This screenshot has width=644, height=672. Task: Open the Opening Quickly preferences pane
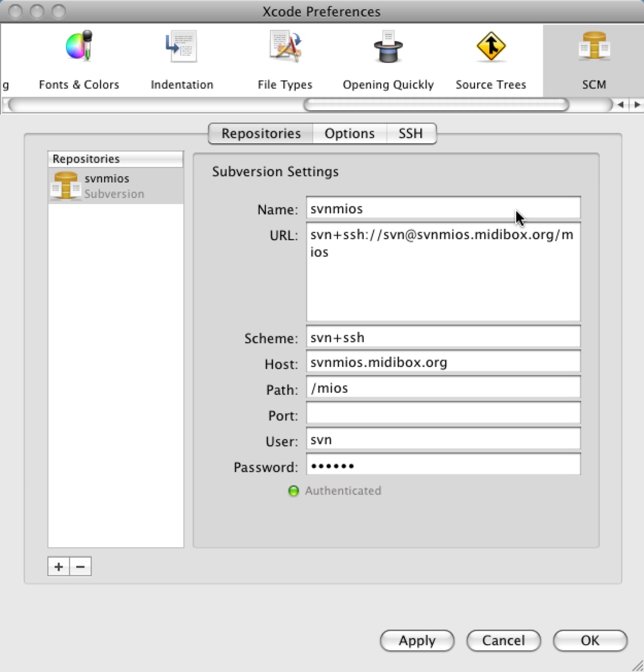click(388, 61)
